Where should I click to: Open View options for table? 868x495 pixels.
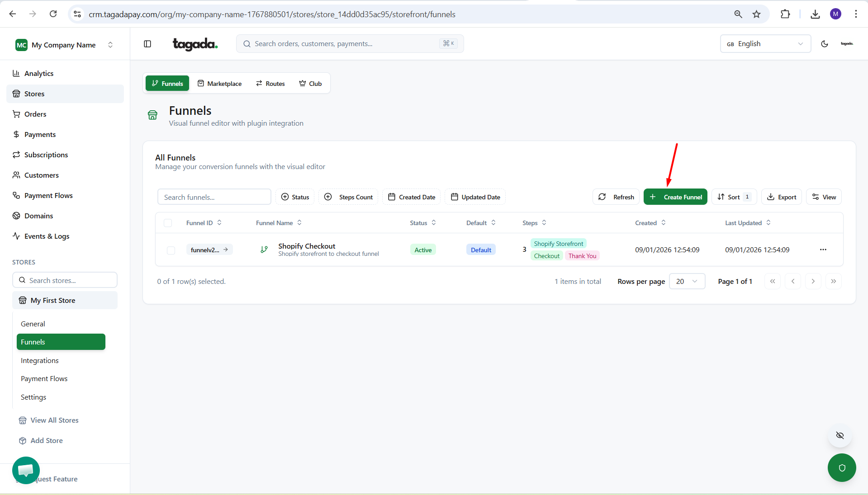pos(824,197)
